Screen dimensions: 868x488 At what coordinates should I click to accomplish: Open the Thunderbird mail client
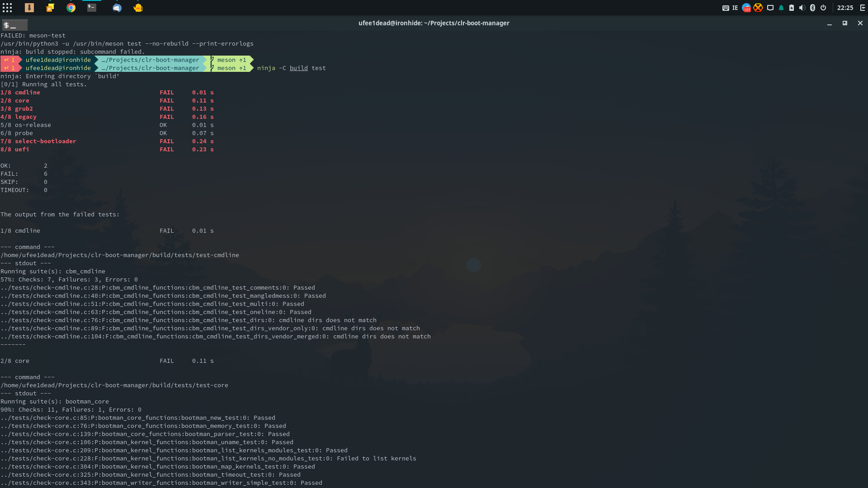pos(117,8)
